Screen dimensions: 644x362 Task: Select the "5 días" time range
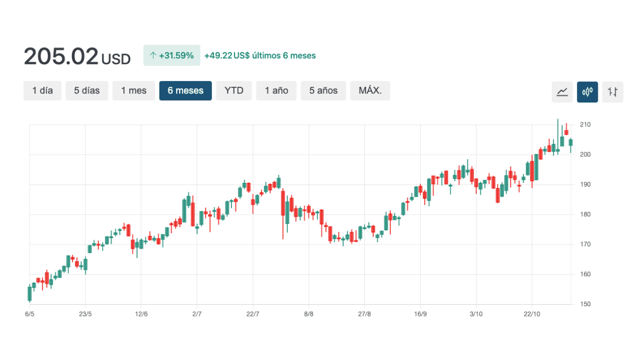86,91
